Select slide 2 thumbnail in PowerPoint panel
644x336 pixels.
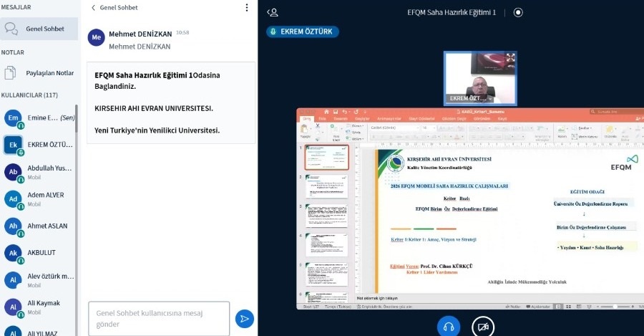tap(326, 187)
